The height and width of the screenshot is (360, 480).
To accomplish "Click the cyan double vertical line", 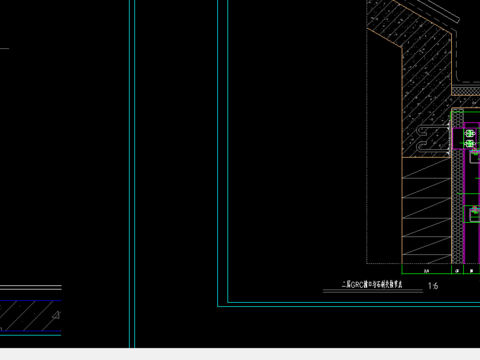I will (x=132, y=173).
